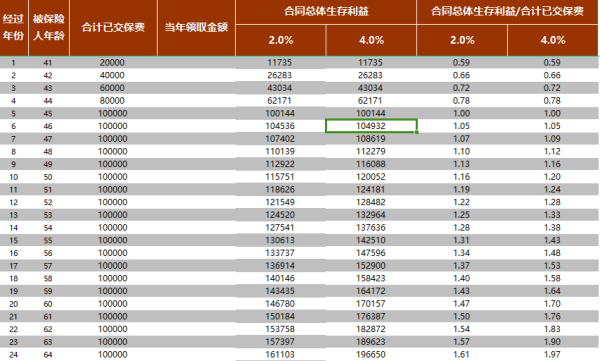Select the highlighted cell 104932
This screenshot has width=600, height=361.
371,126
